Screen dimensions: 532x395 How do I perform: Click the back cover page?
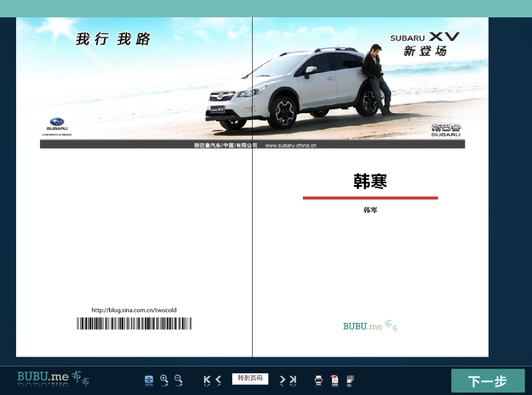tap(134, 187)
